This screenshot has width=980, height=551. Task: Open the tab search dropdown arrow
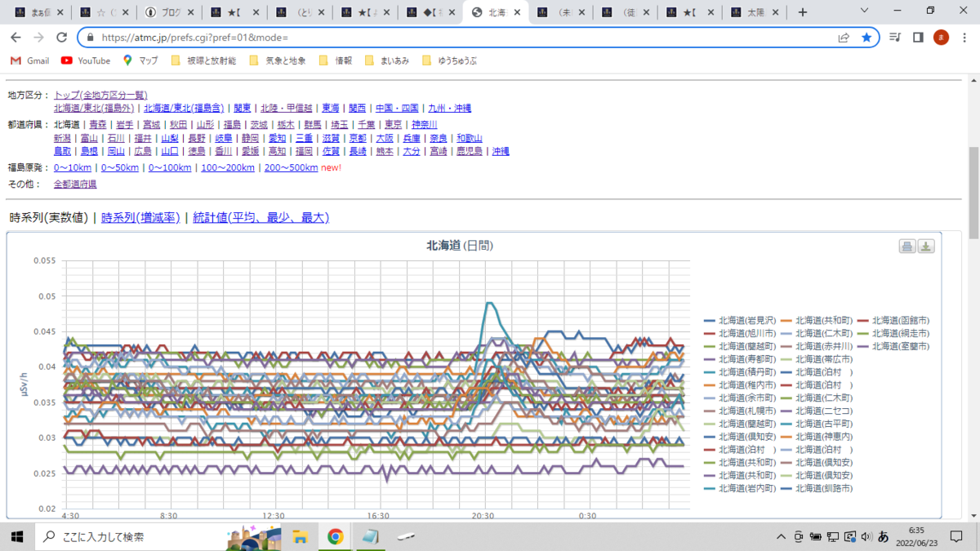tap(866, 11)
